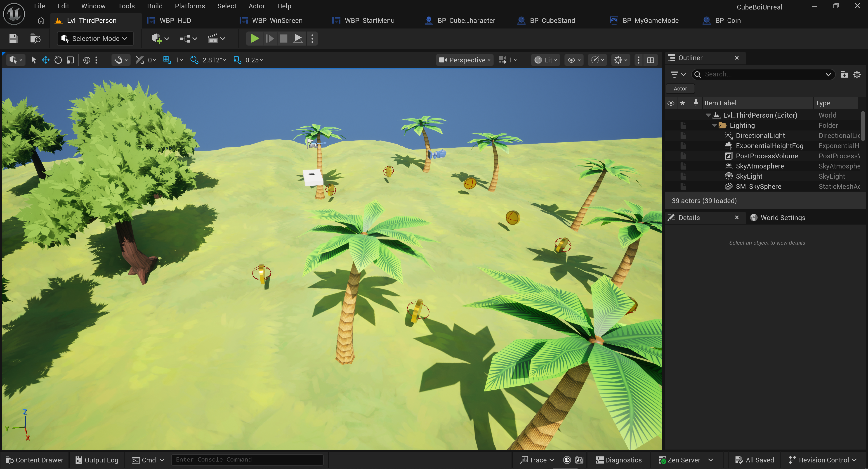Viewport: 868px width, 469px height.
Task: Toggle rotation snapping icon
Action: [x=194, y=60]
